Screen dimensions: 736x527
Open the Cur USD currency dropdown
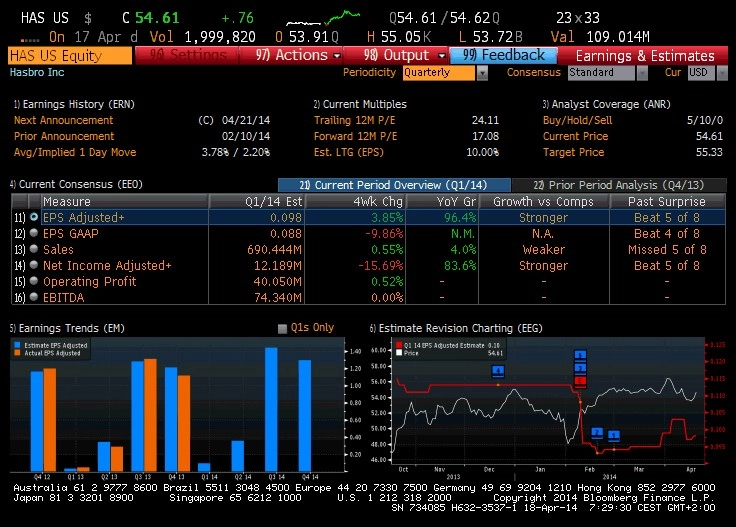722,73
